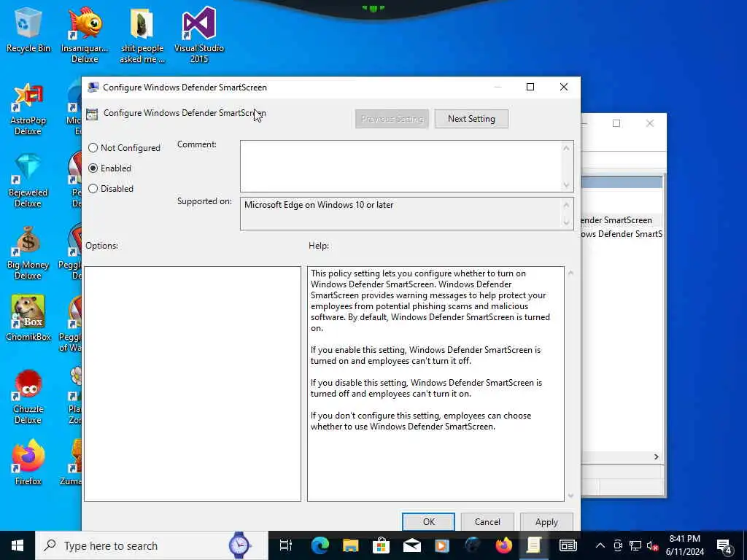
Task: Show hidden system tray icons
Action: pos(600,545)
